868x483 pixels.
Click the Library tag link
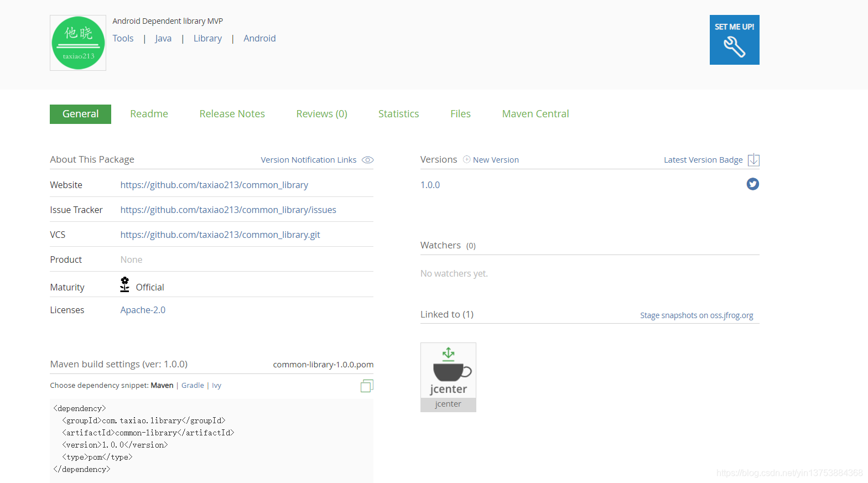pyautogui.click(x=207, y=38)
